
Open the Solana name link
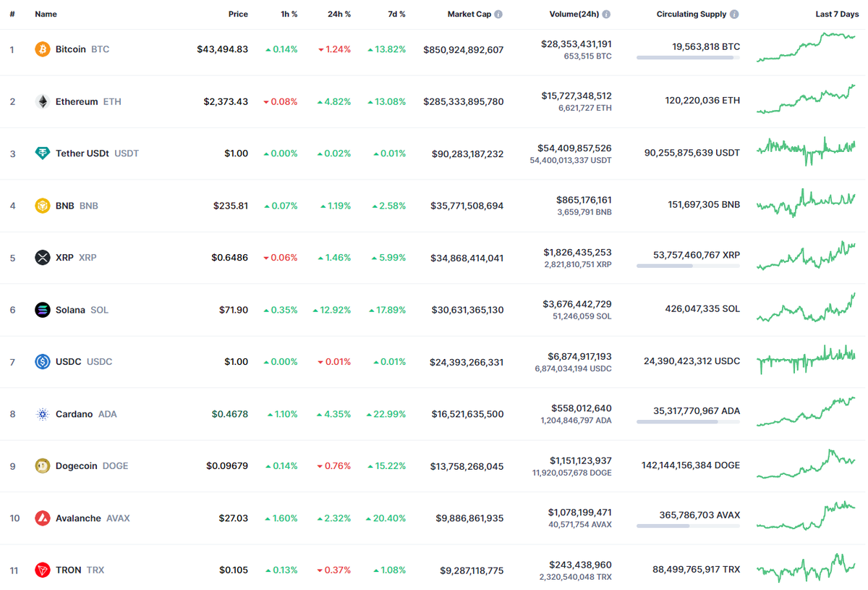[x=70, y=310]
